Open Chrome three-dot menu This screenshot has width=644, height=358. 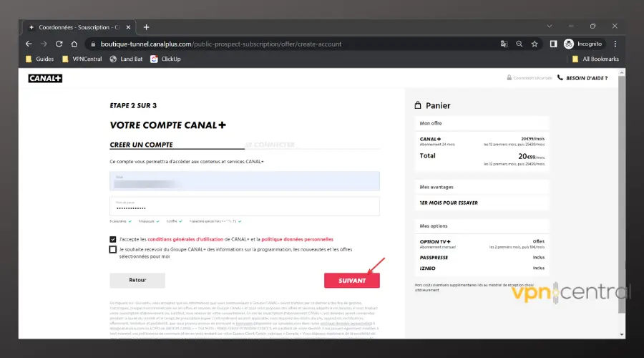[x=615, y=44]
